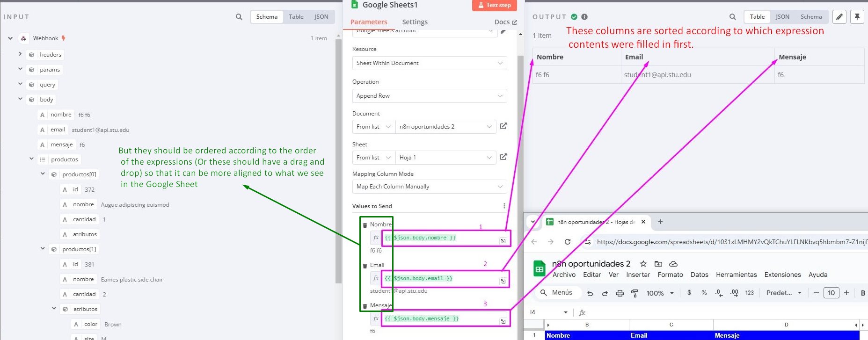The width and height of the screenshot is (868, 340).
Task: Open the Operation dropdown showing Append Row
Action: [x=430, y=96]
